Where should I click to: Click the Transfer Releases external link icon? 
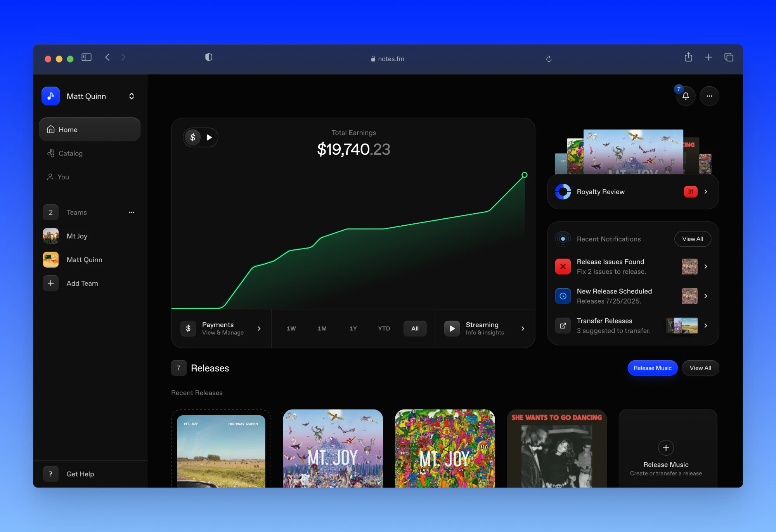(x=563, y=325)
